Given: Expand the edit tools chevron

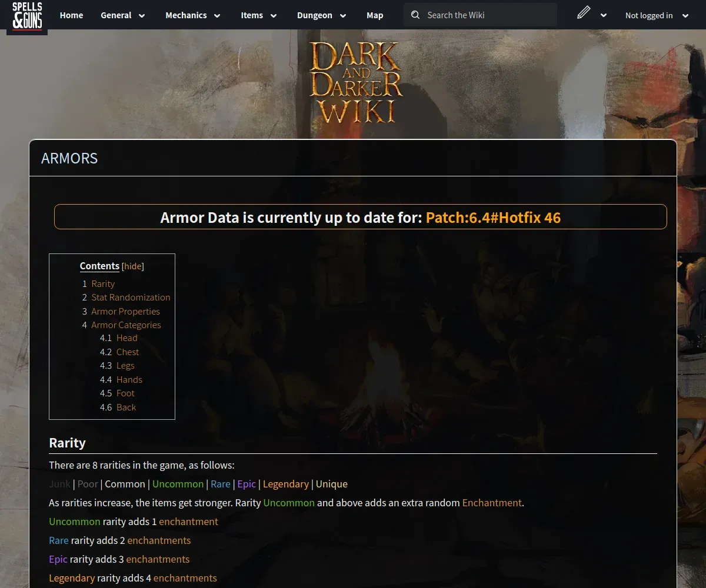Looking at the screenshot, I should pyautogui.click(x=604, y=16).
